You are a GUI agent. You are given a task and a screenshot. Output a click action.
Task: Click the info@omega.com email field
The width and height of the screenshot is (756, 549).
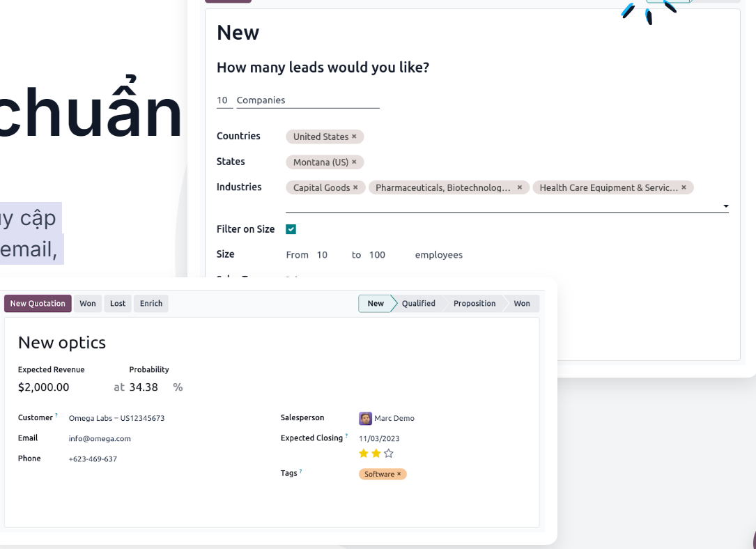(x=100, y=439)
